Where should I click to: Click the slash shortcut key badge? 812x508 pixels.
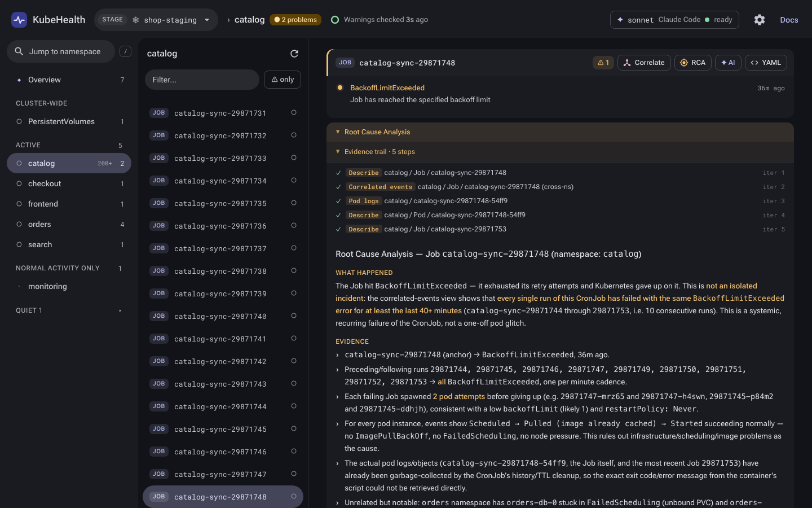coord(126,51)
